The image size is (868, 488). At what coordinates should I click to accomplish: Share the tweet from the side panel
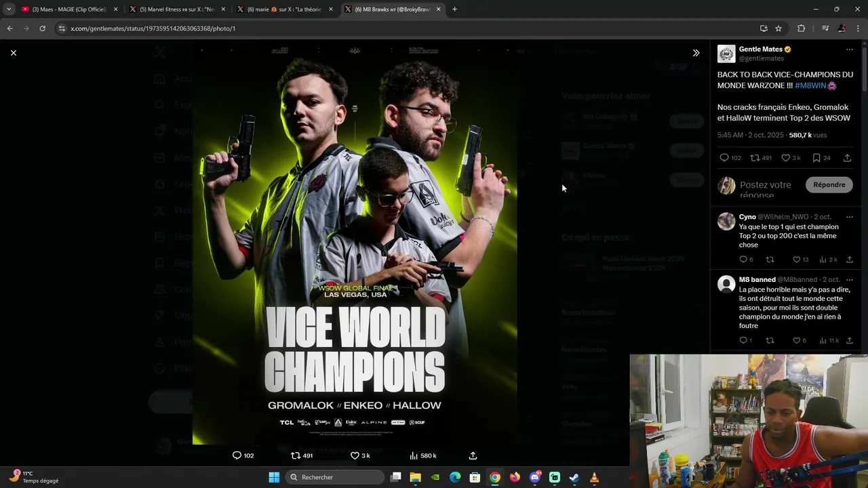coord(847,158)
